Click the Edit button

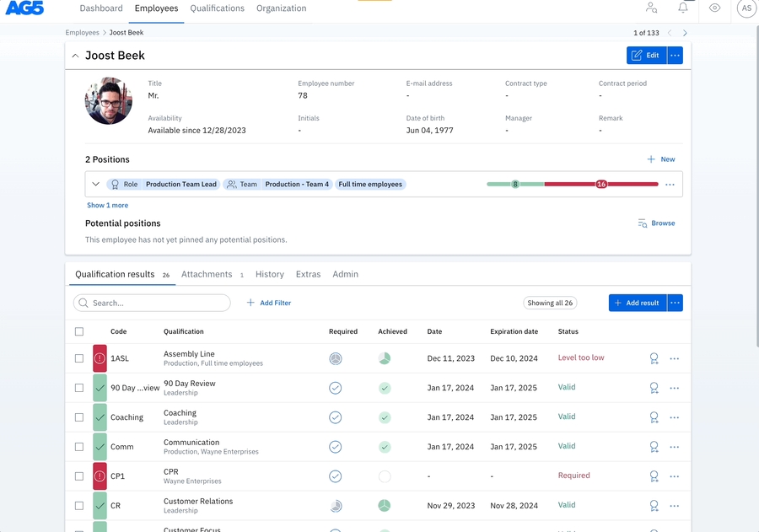[646, 56]
